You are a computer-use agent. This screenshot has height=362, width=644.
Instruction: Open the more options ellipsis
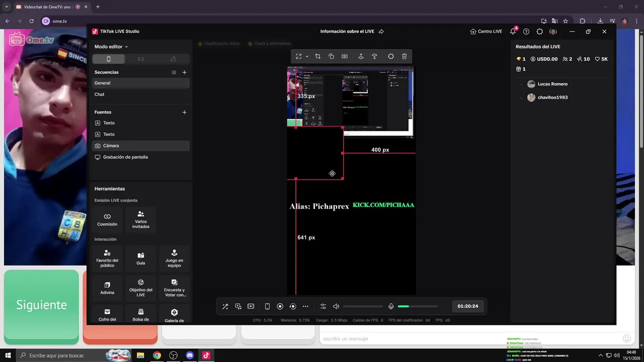[x=305, y=306]
